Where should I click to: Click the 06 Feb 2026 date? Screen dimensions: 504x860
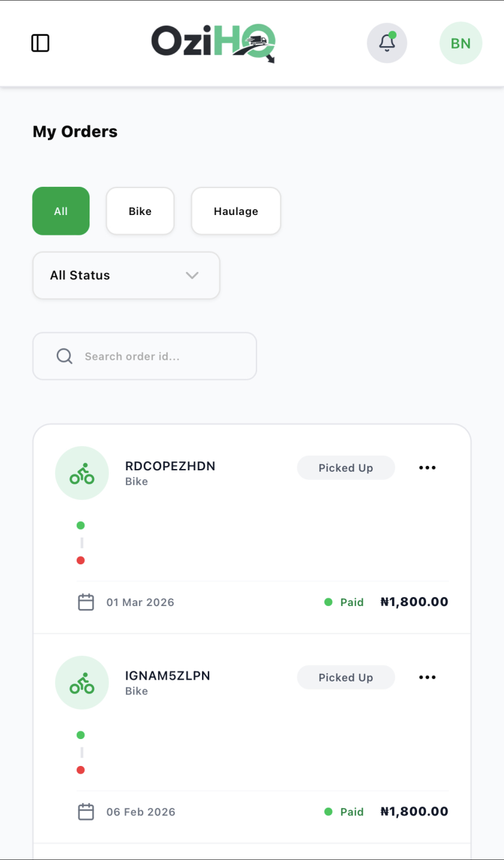click(141, 812)
